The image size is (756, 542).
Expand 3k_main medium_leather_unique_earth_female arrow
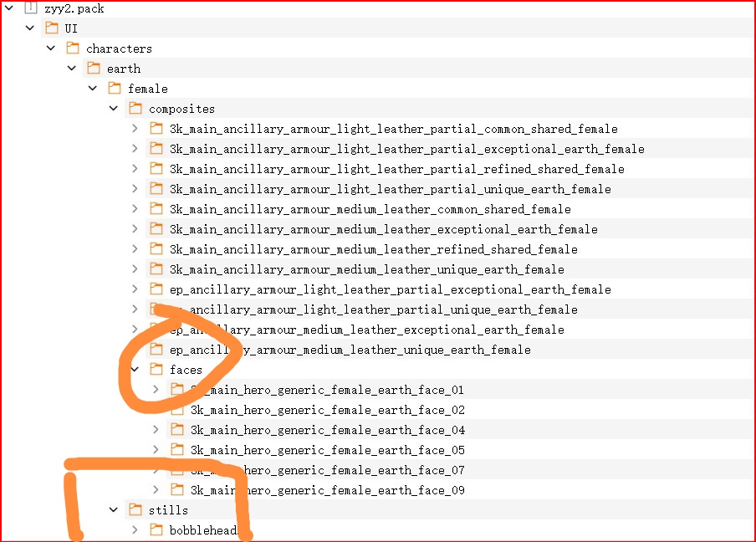(135, 269)
